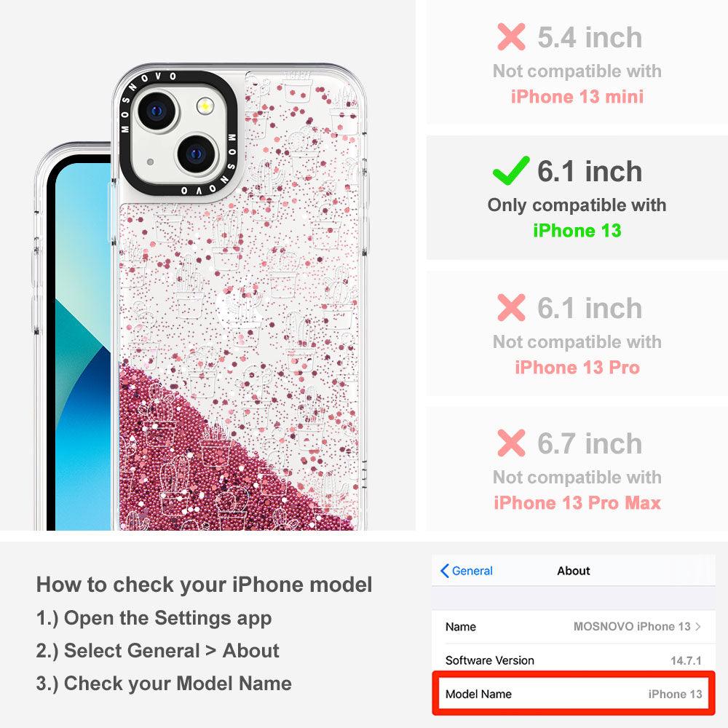The height and width of the screenshot is (728, 728).
Task: Click the iPhone 13 mini label
Action: pos(577,97)
